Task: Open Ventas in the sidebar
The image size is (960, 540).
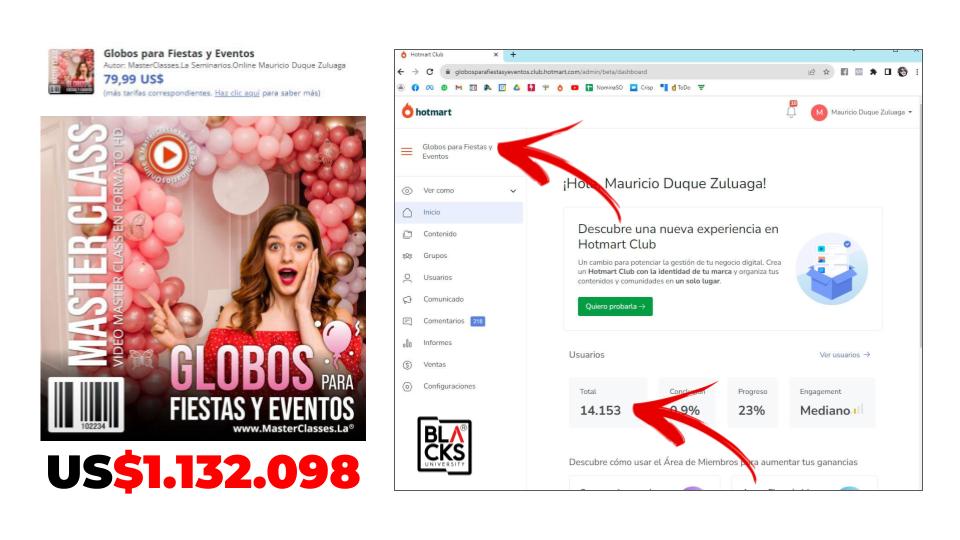Action: pos(435,365)
